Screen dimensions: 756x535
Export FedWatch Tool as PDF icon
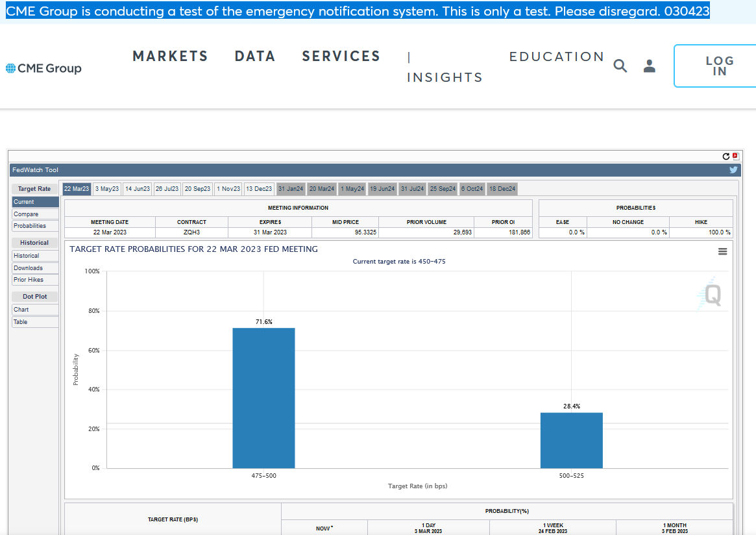735,156
